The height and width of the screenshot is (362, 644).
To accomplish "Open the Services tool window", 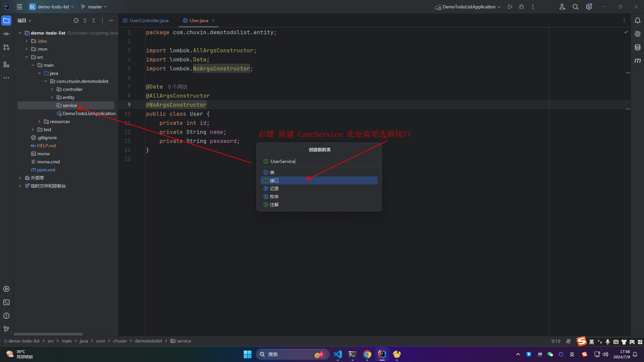I will click(6, 289).
